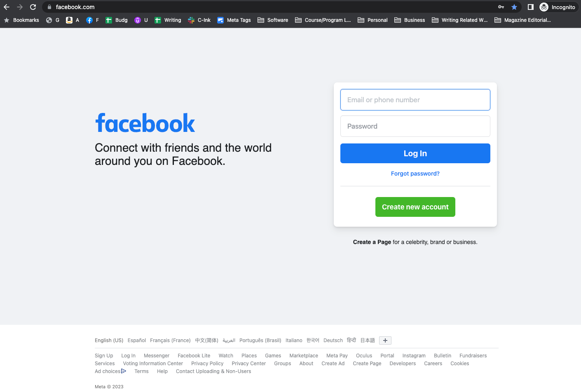Open the Oculus footer link
The width and height of the screenshot is (581, 392).
[x=364, y=356]
